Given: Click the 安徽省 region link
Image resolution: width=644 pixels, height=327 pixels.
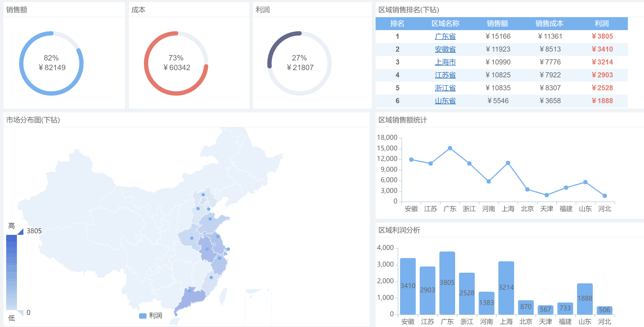Looking at the screenshot, I should click(445, 49).
